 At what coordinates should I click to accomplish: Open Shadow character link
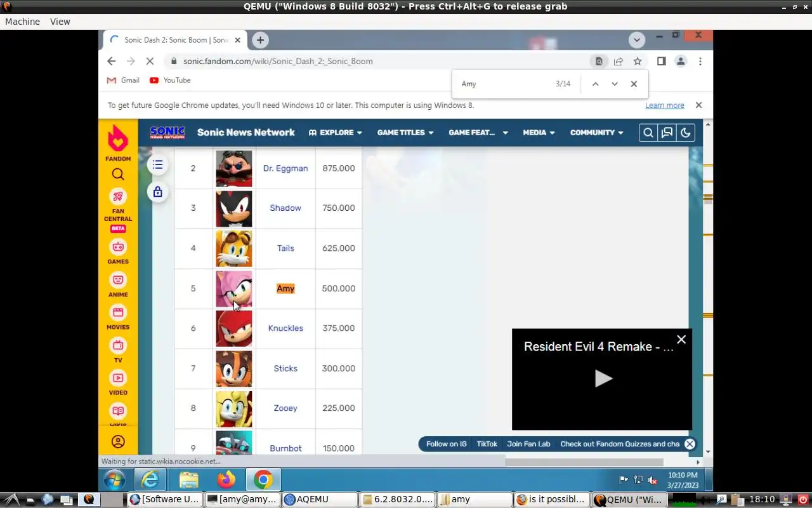pyautogui.click(x=285, y=208)
